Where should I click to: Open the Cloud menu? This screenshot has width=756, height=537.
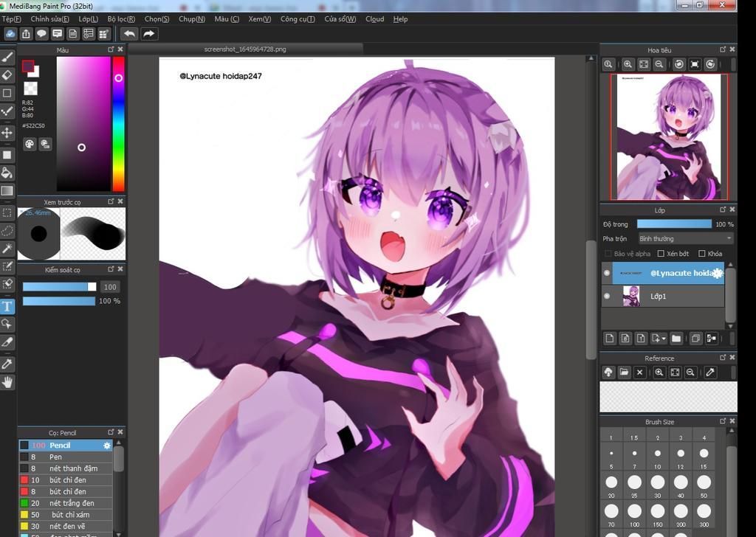point(374,18)
